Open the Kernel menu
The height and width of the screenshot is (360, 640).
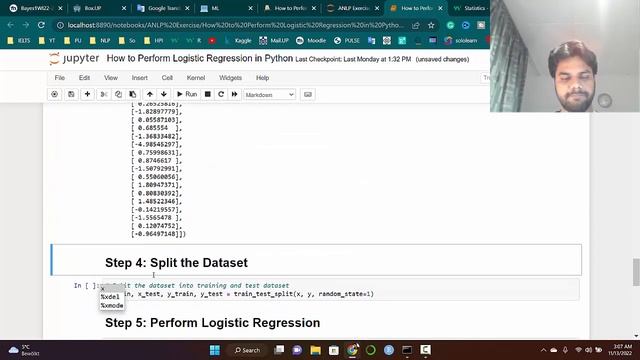(x=196, y=78)
